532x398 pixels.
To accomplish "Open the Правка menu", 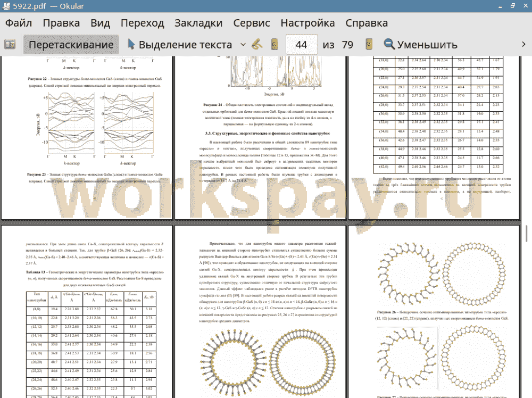I will click(61, 23).
